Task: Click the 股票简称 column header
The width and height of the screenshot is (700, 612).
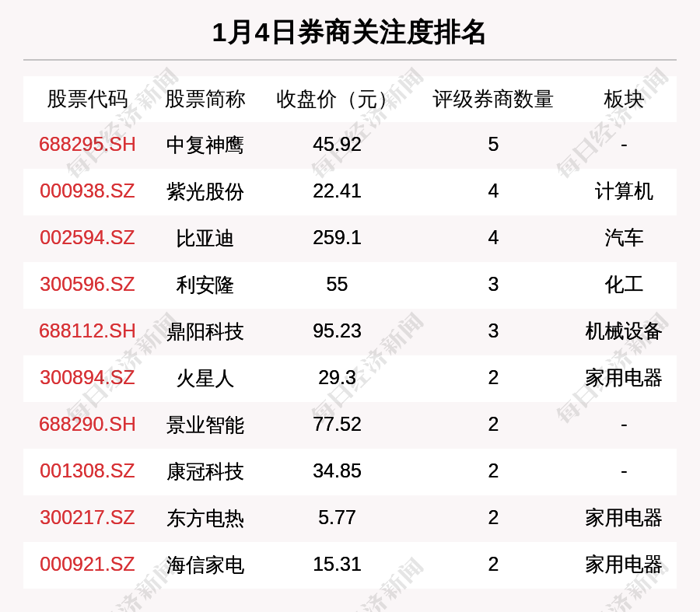Action: click(205, 99)
